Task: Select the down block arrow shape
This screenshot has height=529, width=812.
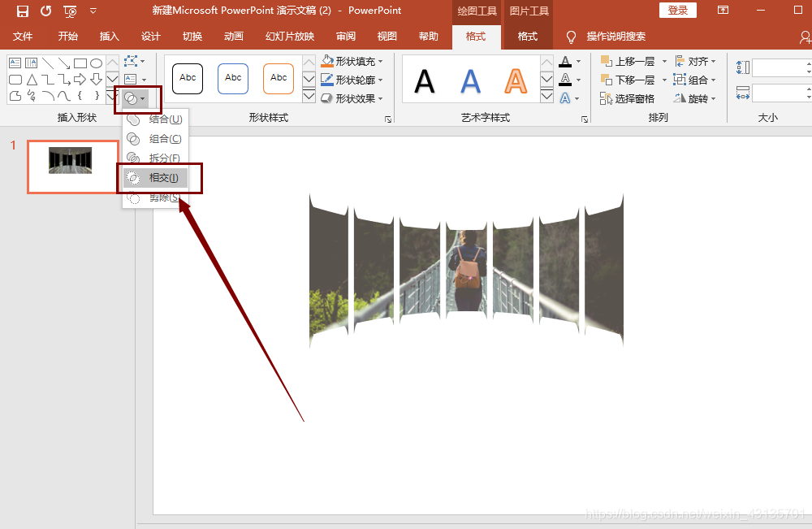Action: click(97, 80)
